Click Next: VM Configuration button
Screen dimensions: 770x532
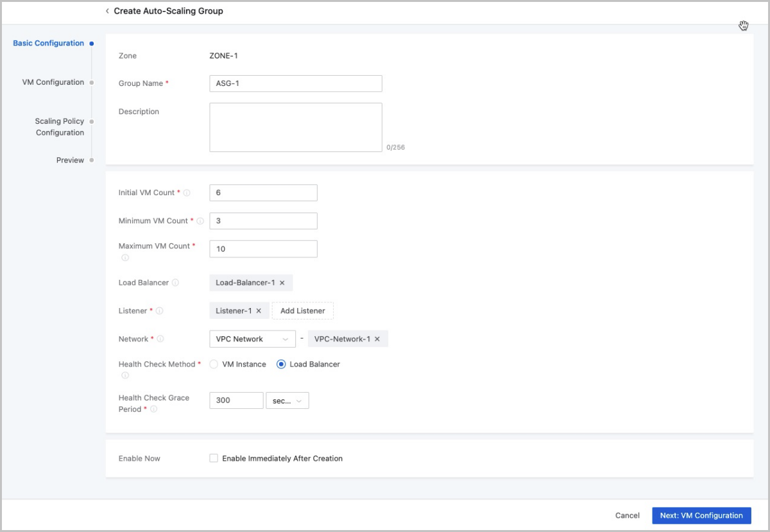click(701, 515)
